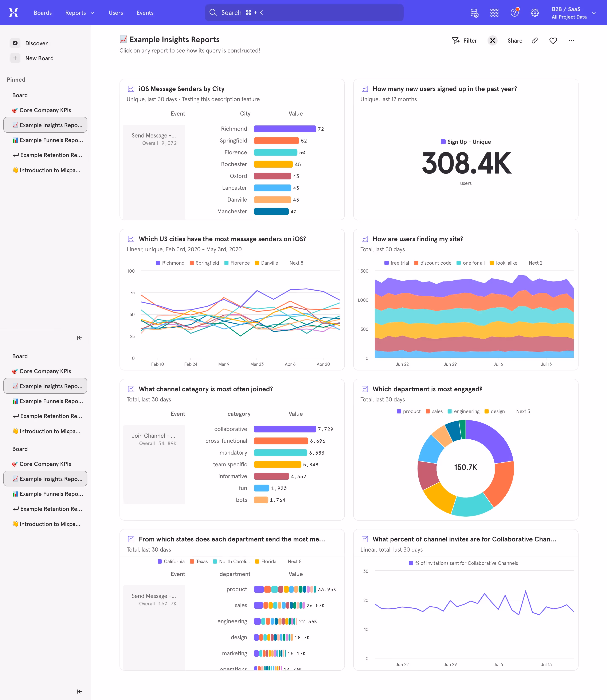Toggle the engineering segment in the donut legend
Image resolution: width=607 pixels, height=700 pixels.
coord(463,411)
